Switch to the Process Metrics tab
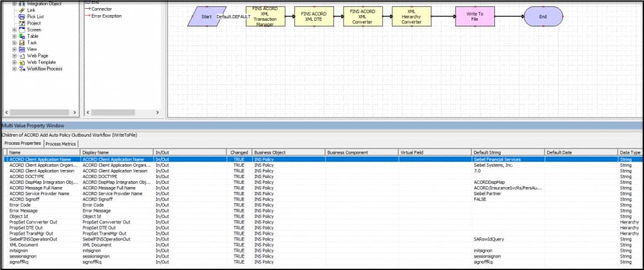Viewport: 644px width, 270px height. pos(61,144)
